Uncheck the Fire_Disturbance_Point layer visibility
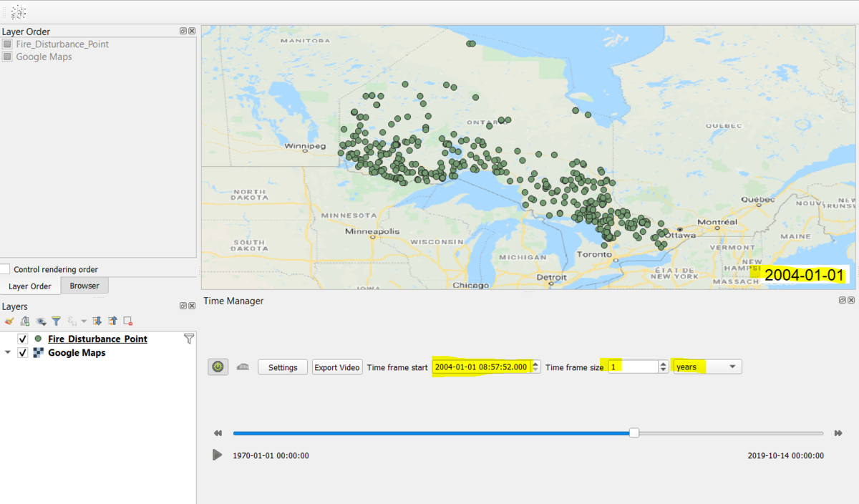 pos(23,339)
